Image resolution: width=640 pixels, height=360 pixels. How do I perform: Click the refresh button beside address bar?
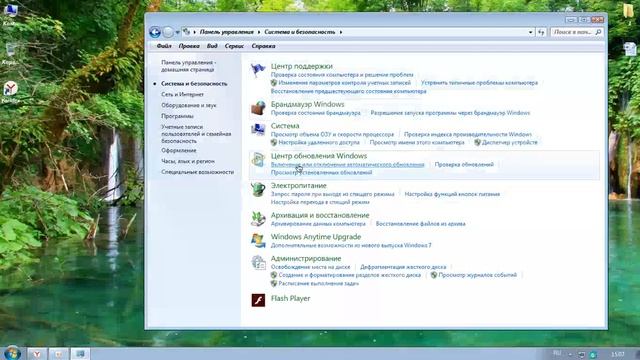(541, 32)
